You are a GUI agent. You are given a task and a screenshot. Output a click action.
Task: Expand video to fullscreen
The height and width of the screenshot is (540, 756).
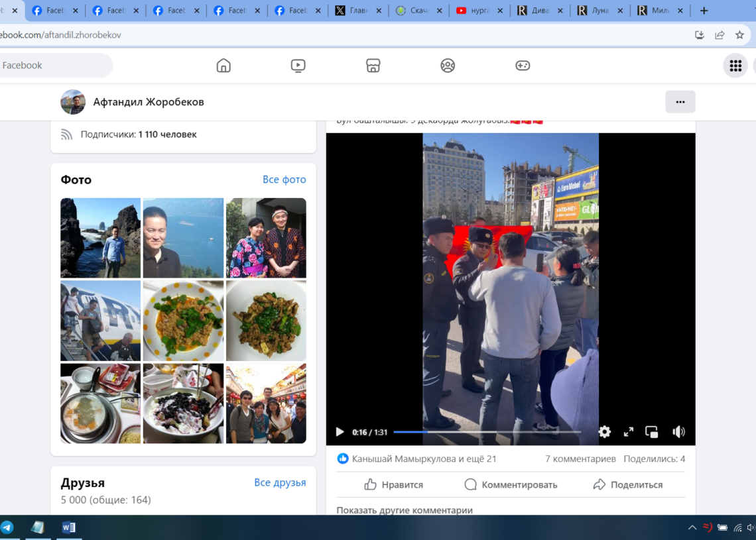(628, 432)
